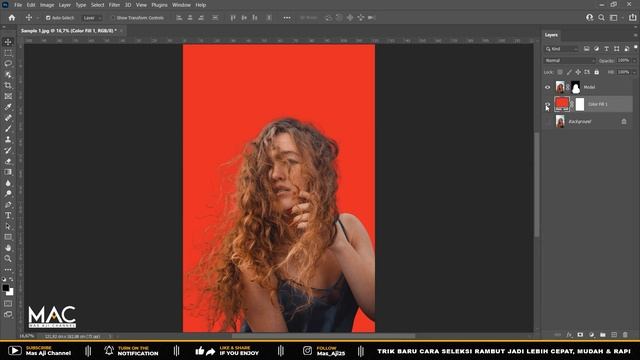
Task: Hide the Model layer with its eye icon
Action: tap(547, 87)
